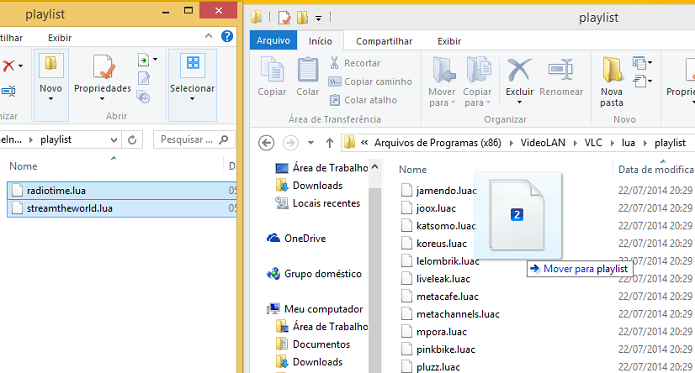The height and width of the screenshot is (373, 695).
Task: Switch to the Compartilhar ribbon tab
Action: pos(384,41)
